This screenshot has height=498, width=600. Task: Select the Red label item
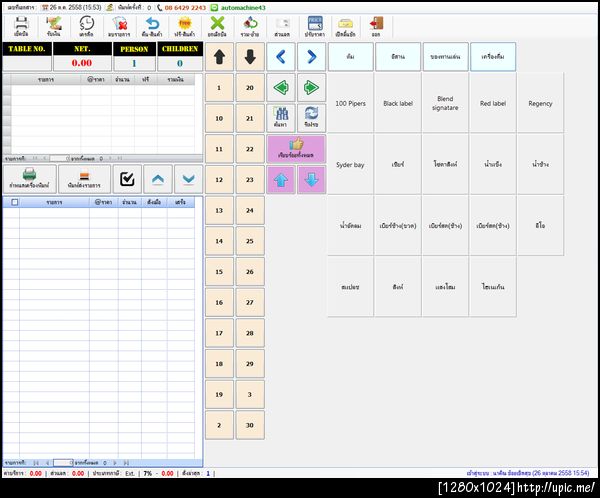[x=493, y=103]
